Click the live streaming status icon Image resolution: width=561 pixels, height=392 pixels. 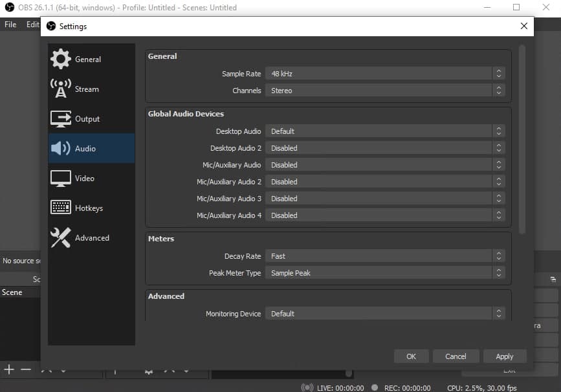[x=307, y=387]
